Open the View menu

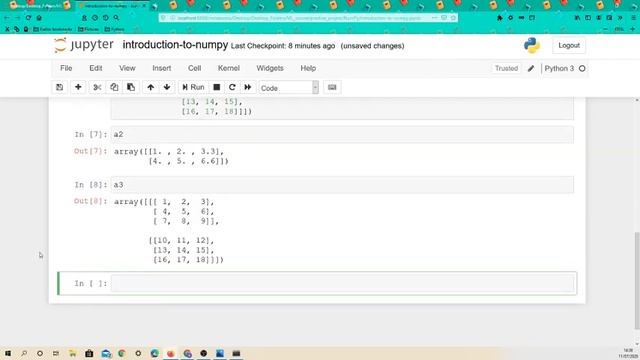pyautogui.click(x=127, y=68)
